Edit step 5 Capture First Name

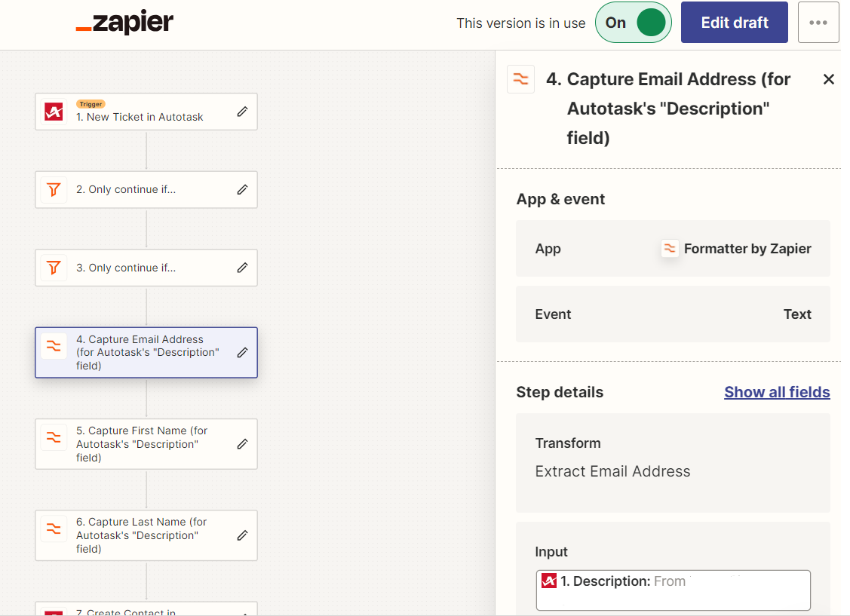242,444
